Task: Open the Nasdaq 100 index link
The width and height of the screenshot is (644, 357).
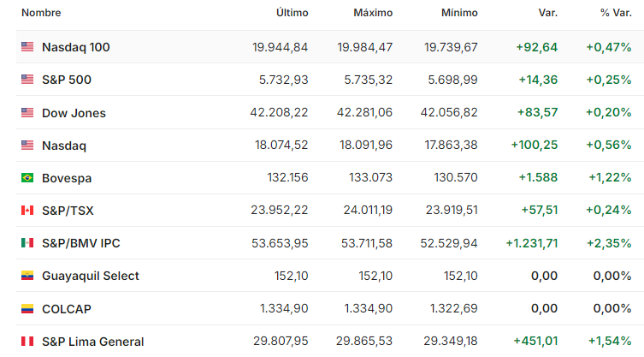Action: pyautogui.click(x=75, y=47)
